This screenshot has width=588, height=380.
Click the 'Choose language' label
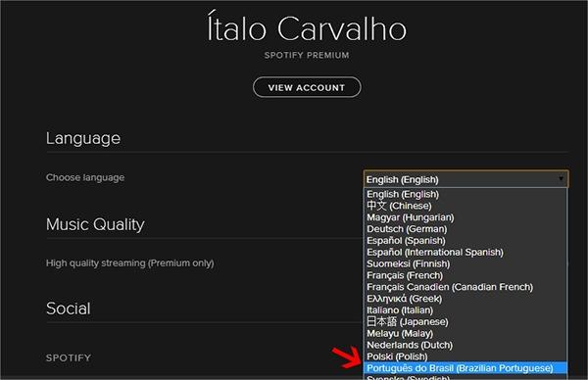tap(85, 177)
